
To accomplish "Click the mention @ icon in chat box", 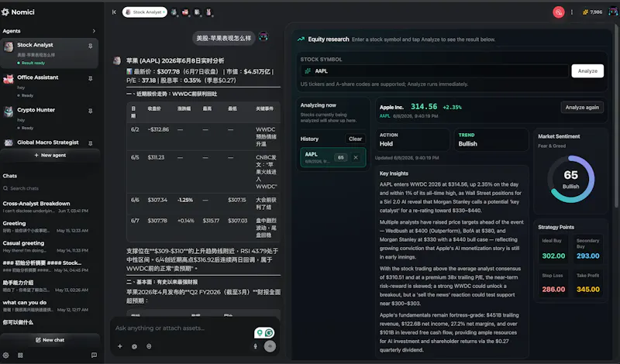I will [134, 346].
